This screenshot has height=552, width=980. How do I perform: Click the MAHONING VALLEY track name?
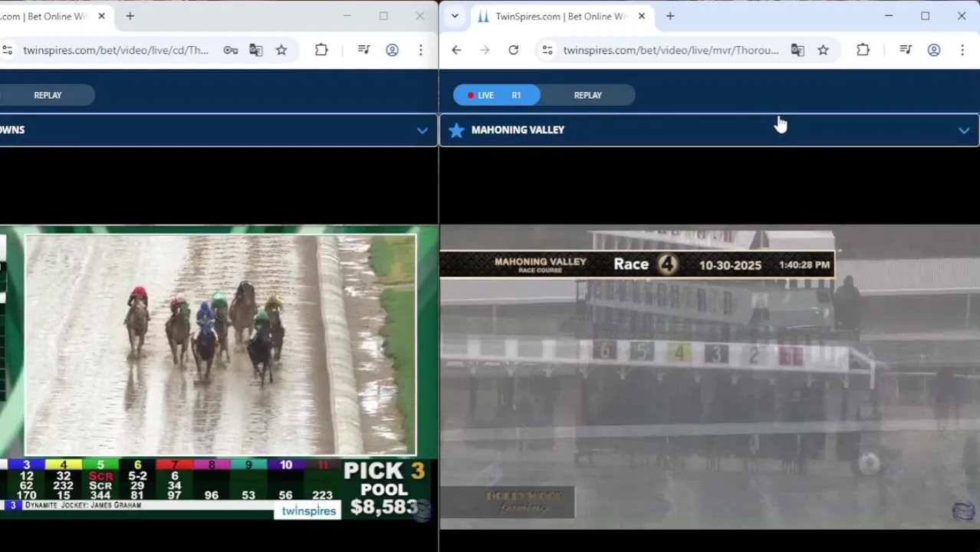coord(518,130)
